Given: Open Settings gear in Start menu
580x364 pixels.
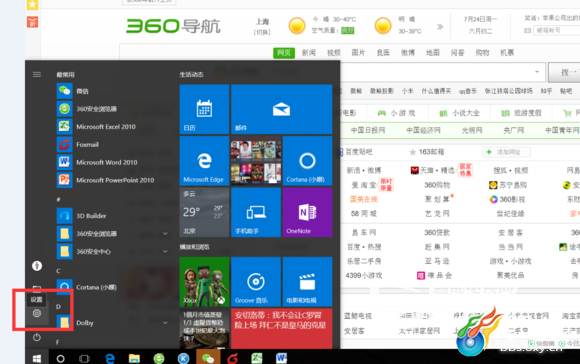Looking at the screenshot, I should [x=37, y=314].
